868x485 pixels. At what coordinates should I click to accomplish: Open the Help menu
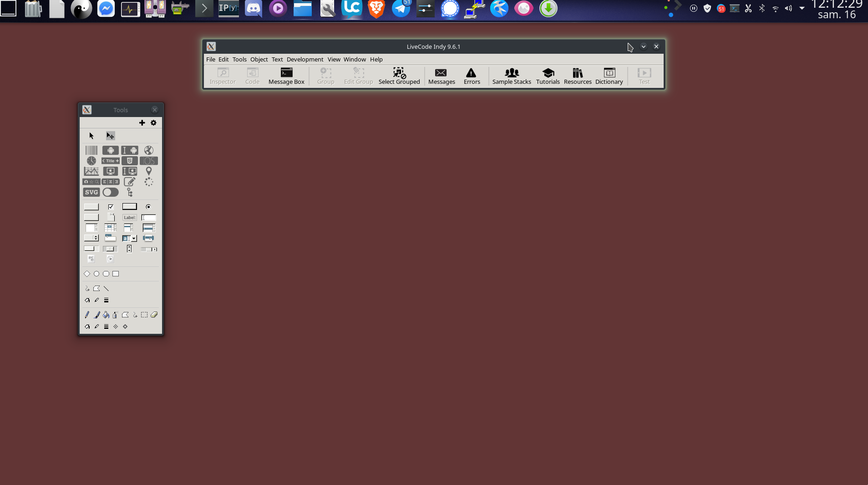click(x=376, y=59)
